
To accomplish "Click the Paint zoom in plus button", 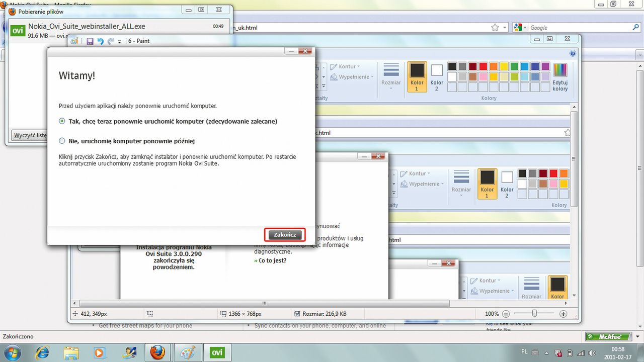I will click(563, 314).
